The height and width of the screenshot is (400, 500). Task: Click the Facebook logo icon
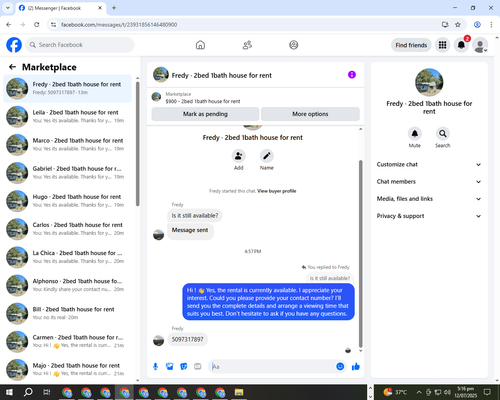(x=14, y=45)
